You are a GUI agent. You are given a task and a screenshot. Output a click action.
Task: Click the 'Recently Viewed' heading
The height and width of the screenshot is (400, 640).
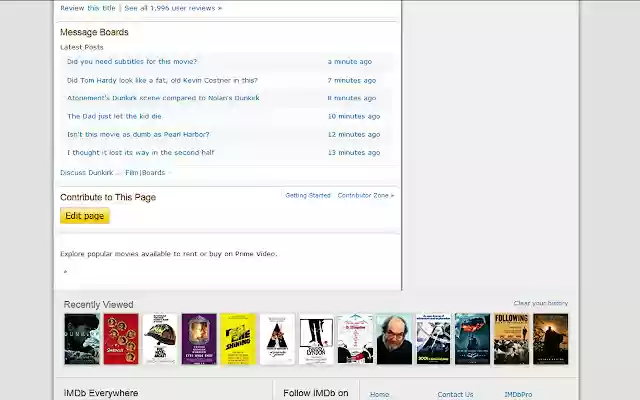pyautogui.click(x=99, y=304)
